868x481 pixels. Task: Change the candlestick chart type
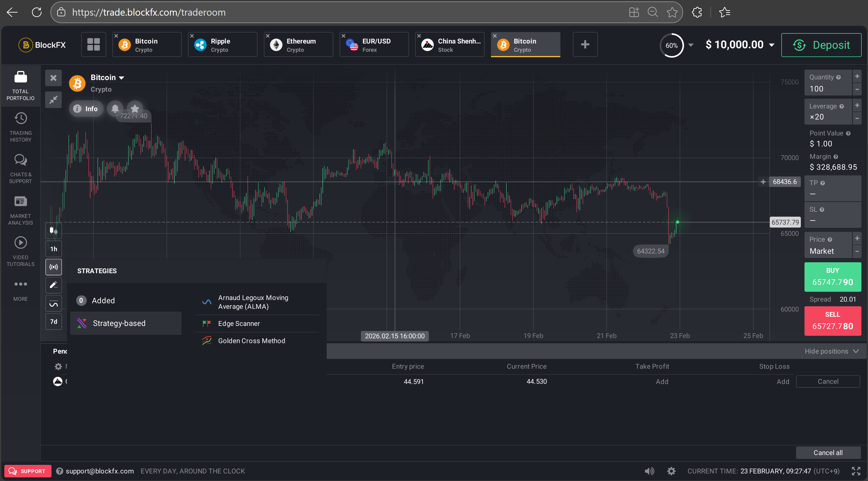[x=54, y=231]
